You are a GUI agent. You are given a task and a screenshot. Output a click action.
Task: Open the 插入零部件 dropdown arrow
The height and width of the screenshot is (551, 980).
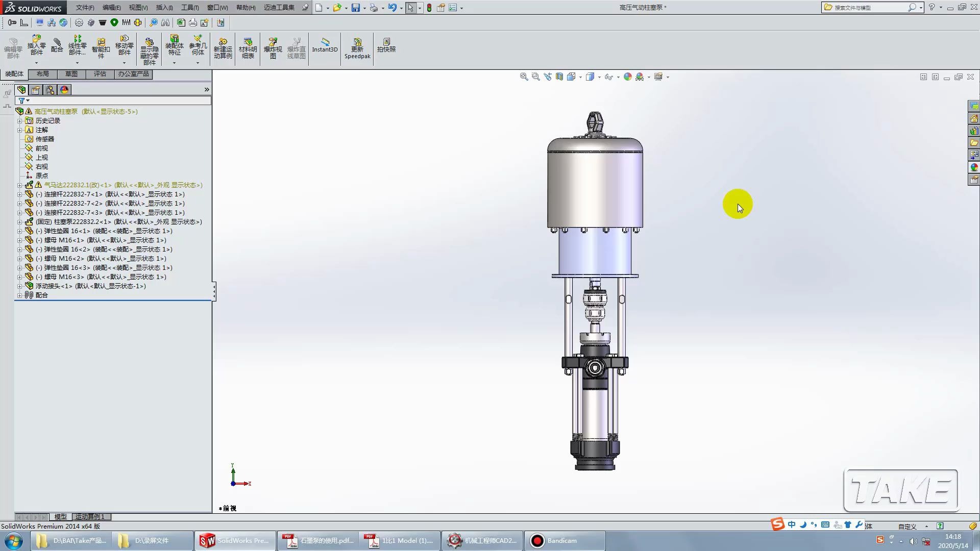[x=36, y=63]
